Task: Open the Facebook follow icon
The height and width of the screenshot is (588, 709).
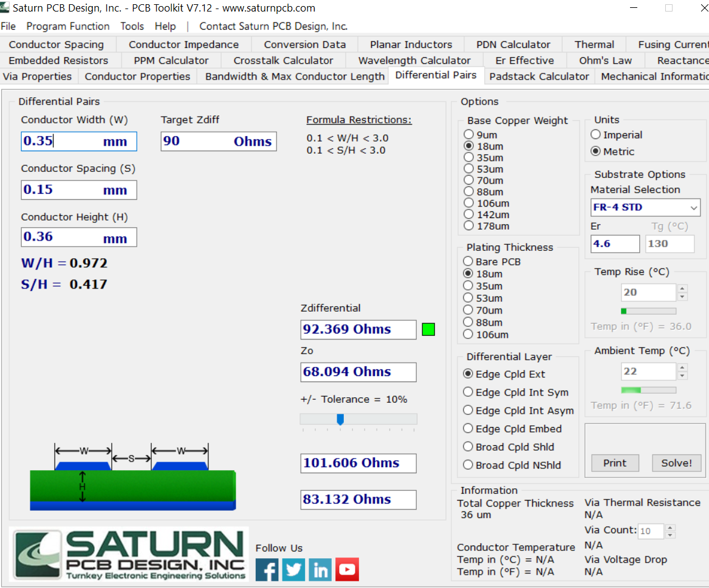Action: (267, 569)
